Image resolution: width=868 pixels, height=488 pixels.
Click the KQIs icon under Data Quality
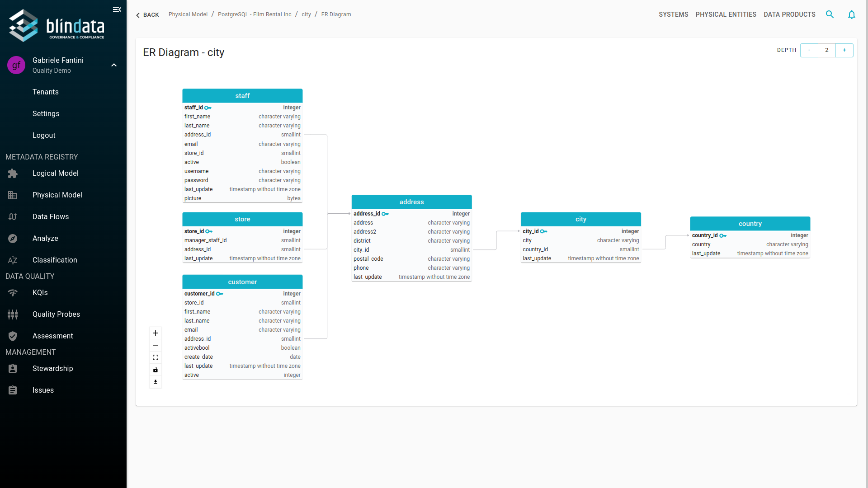click(x=13, y=292)
